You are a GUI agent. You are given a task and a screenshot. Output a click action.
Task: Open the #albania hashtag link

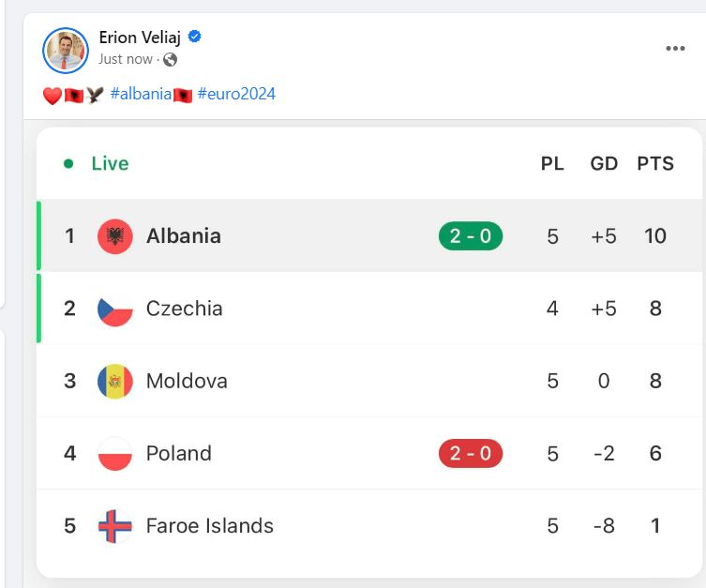point(141,94)
